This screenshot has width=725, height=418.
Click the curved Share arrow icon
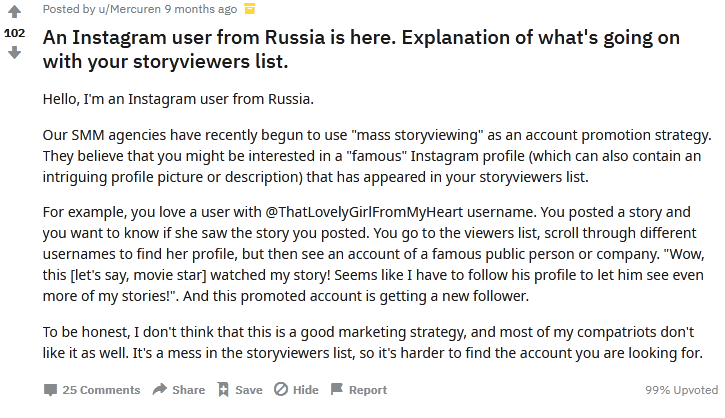[x=160, y=389]
